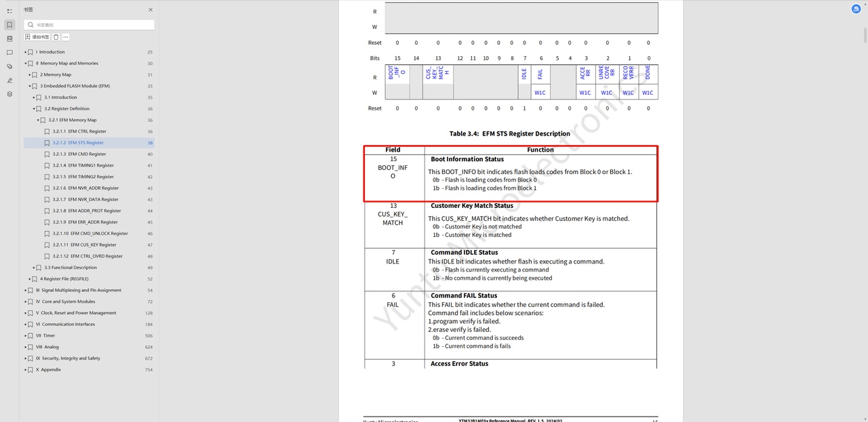Expand the I Introduction bookmark

pyautogui.click(x=26, y=52)
